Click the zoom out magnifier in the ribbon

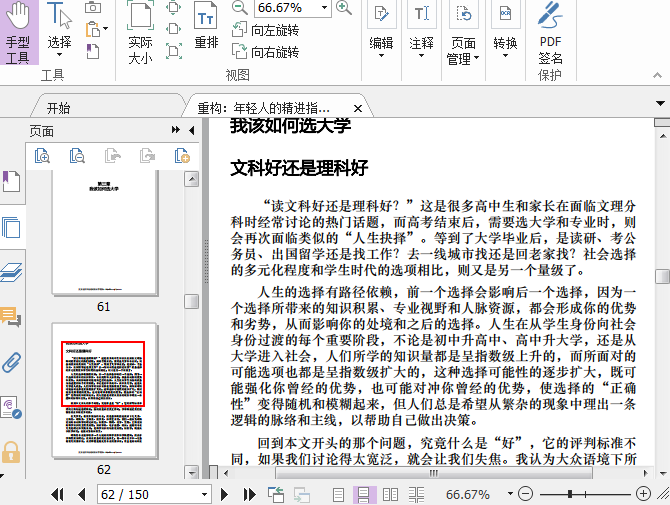(x=239, y=8)
